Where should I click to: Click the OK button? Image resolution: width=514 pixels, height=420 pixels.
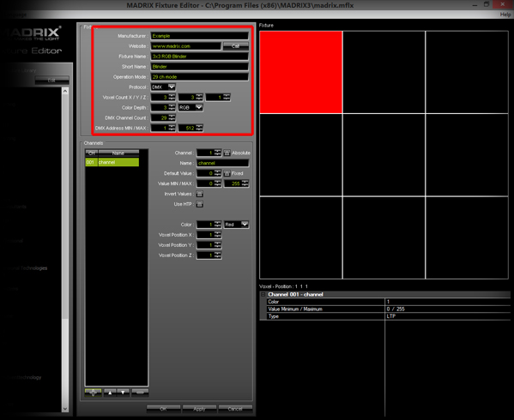[x=163, y=409]
